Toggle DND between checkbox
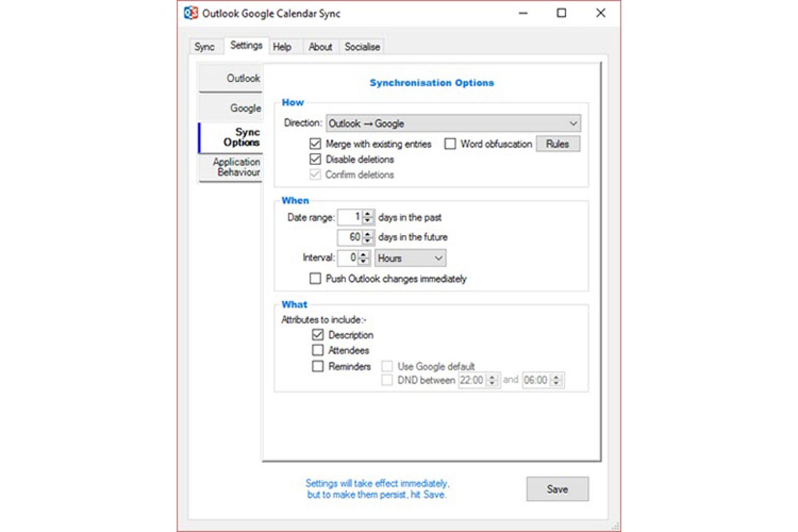The height and width of the screenshot is (532, 798). [x=387, y=380]
